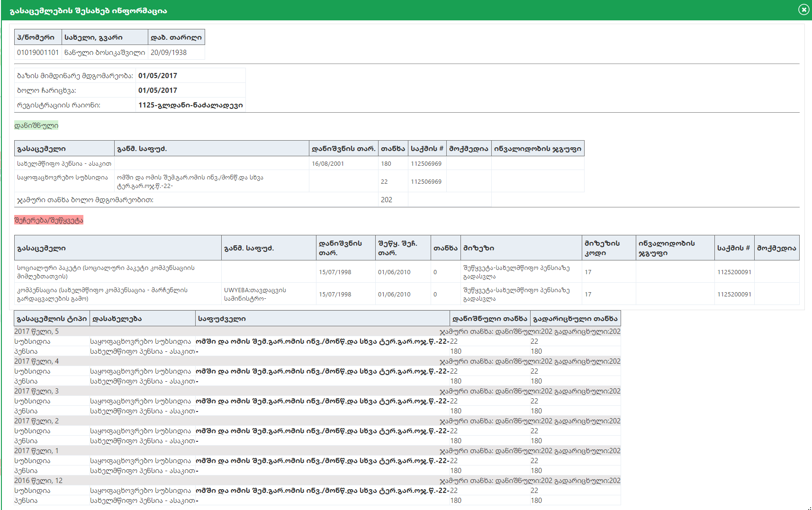Sort by the დანიშნული თანხა column
812x510 pixels.
pyautogui.click(x=489, y=319)
